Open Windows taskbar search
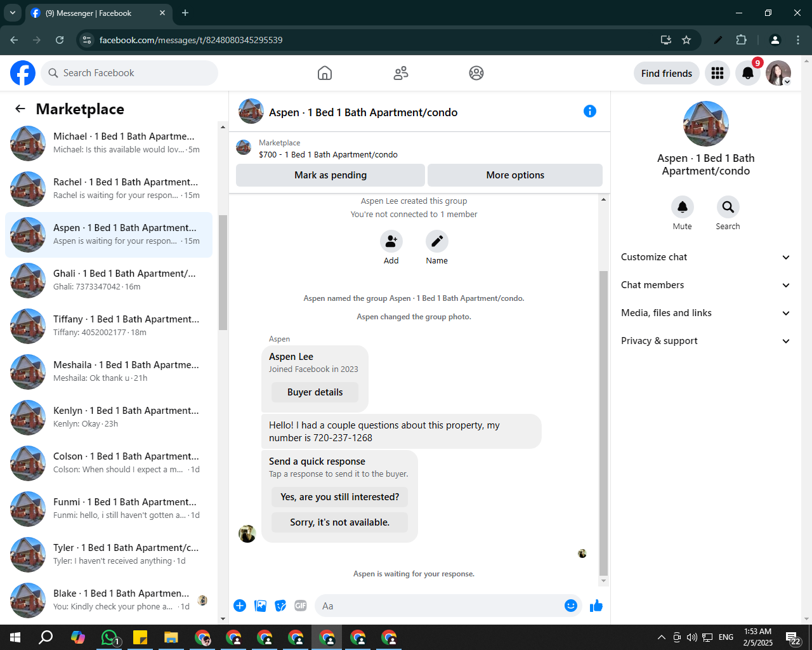 tap(46, 637)
